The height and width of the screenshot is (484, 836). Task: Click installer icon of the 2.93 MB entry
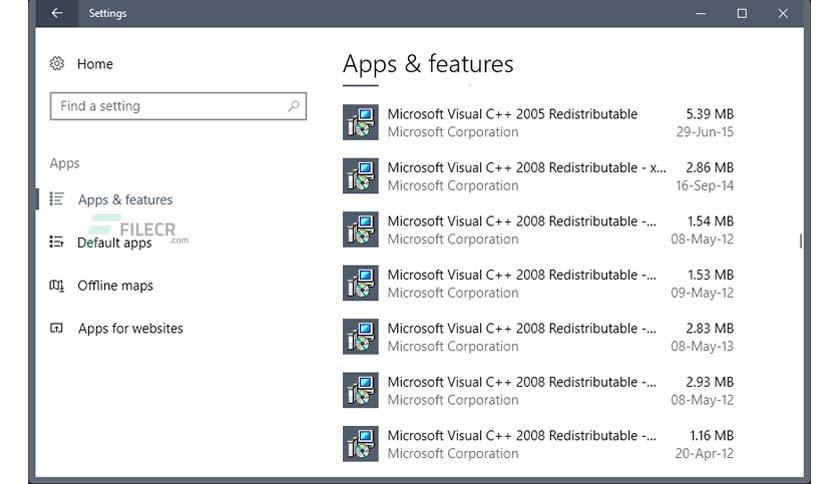360,390
